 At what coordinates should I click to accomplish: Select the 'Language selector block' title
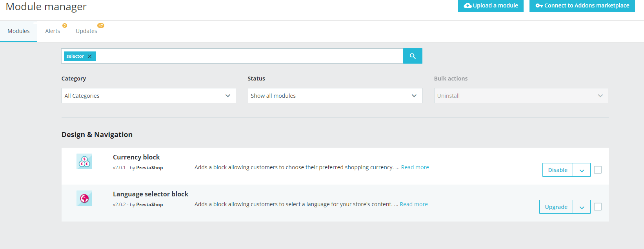tap(151, 194)
